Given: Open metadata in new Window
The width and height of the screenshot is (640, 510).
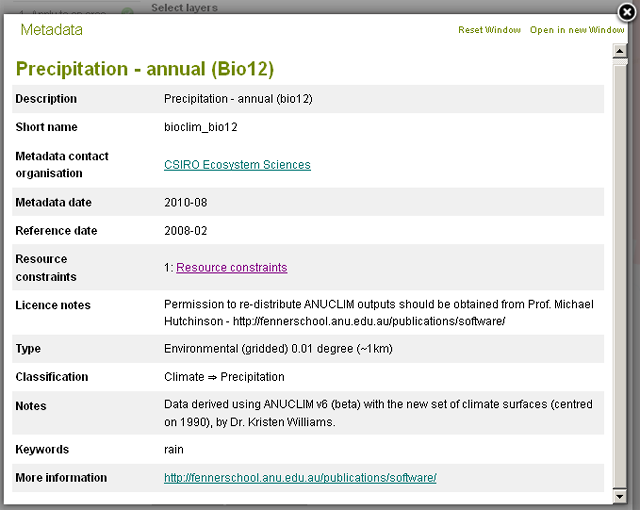Looking at the screenshot, I should (x=577, y=30).
